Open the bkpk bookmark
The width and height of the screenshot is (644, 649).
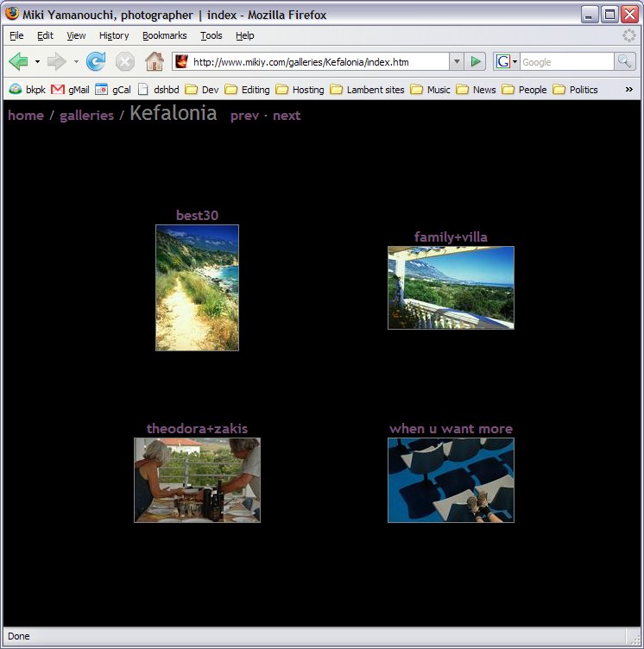tap(28, 90)
